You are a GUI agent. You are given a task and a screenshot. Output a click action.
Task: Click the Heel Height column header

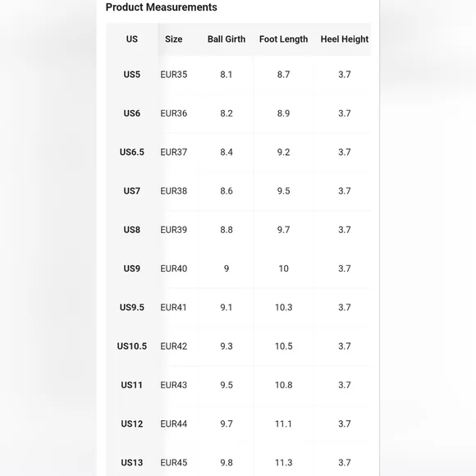coord(345,39)
